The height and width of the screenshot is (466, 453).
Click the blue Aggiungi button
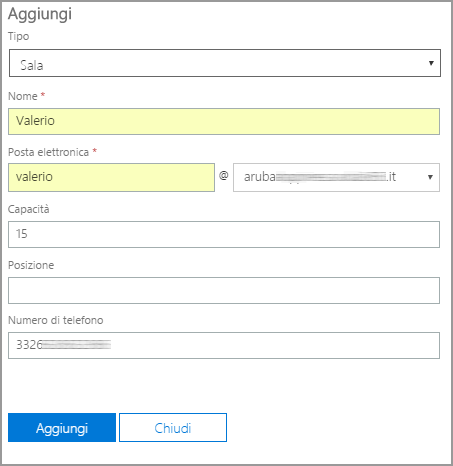pos(62,428)
